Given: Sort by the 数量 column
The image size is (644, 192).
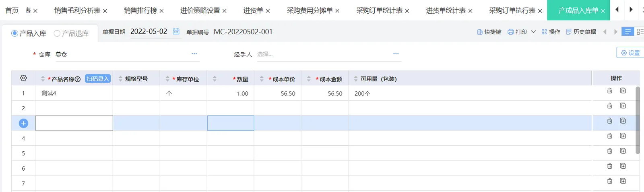Looking at the screenshot, I should [215, 79].
